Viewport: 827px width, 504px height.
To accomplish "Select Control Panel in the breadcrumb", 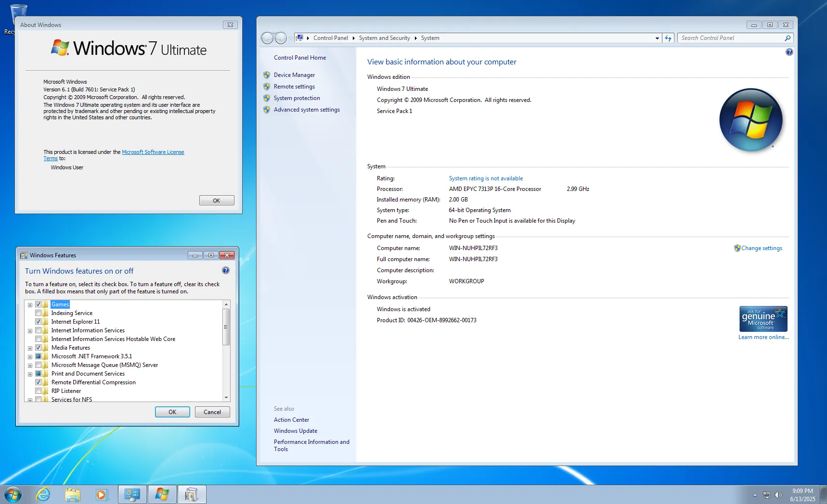I will pyautogui.click(x=330, y=38).
